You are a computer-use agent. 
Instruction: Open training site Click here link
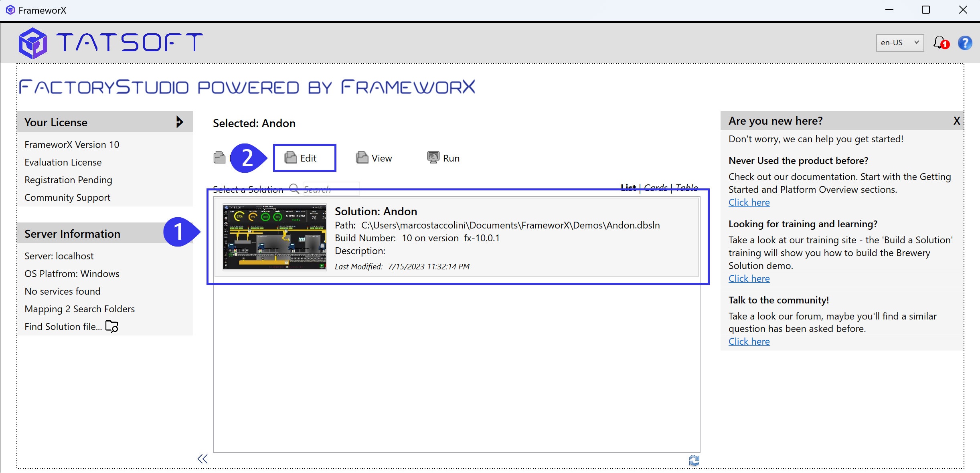pyautogui.click(x=749, y=279)
